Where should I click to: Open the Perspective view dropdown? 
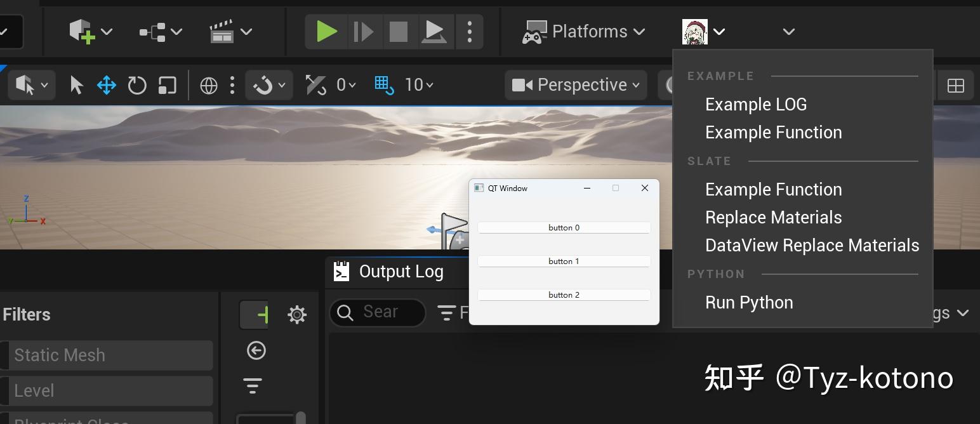[574, 84]
